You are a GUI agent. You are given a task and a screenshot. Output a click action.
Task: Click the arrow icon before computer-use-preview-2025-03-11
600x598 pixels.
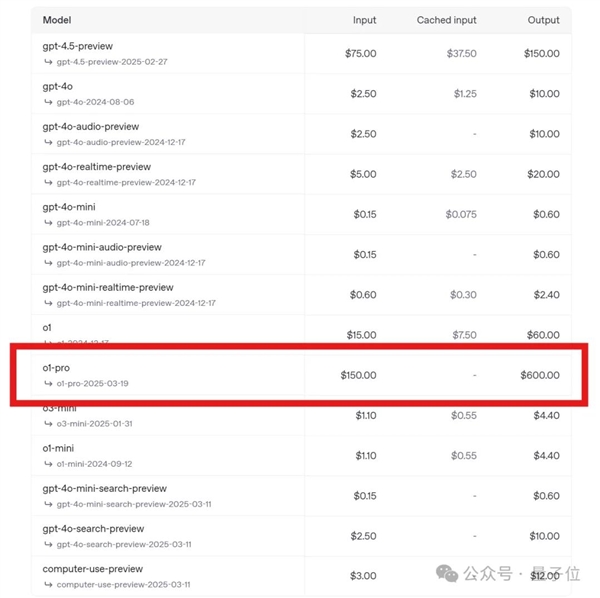48,584
